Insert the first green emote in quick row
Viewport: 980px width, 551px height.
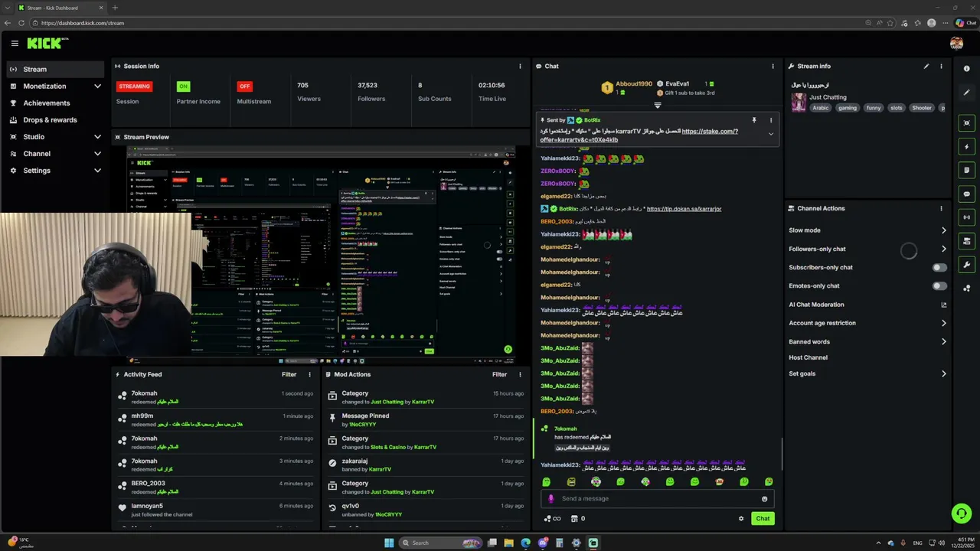(x=547, y=482)
